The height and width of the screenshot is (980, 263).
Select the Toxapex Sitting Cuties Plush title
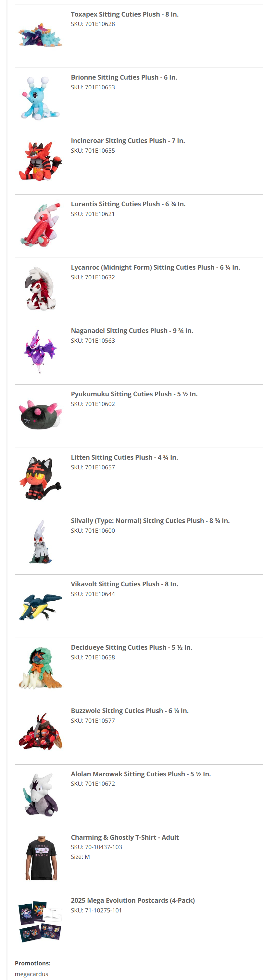[125, 14]
